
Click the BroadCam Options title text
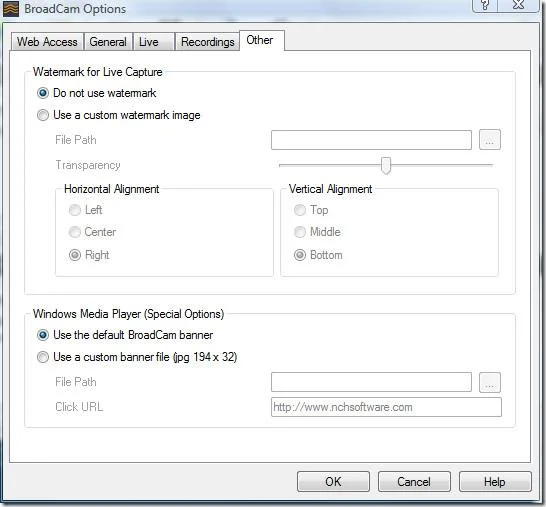75,9
